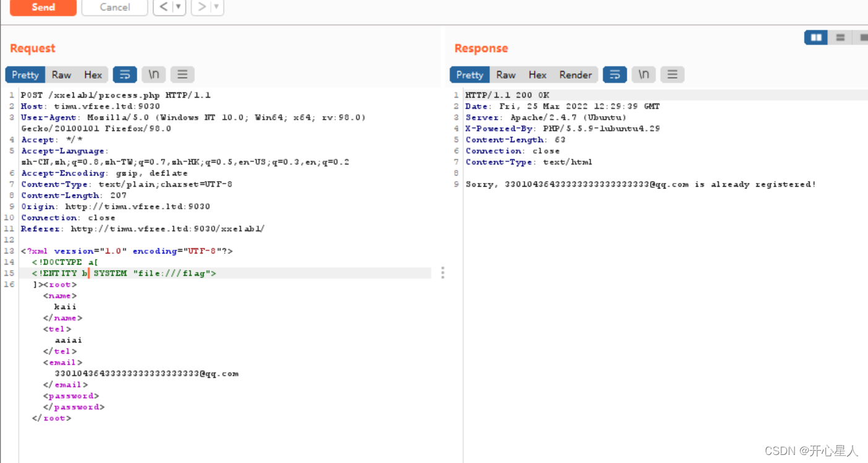Switch Response view to Hex tab

[x=537, y=75]
